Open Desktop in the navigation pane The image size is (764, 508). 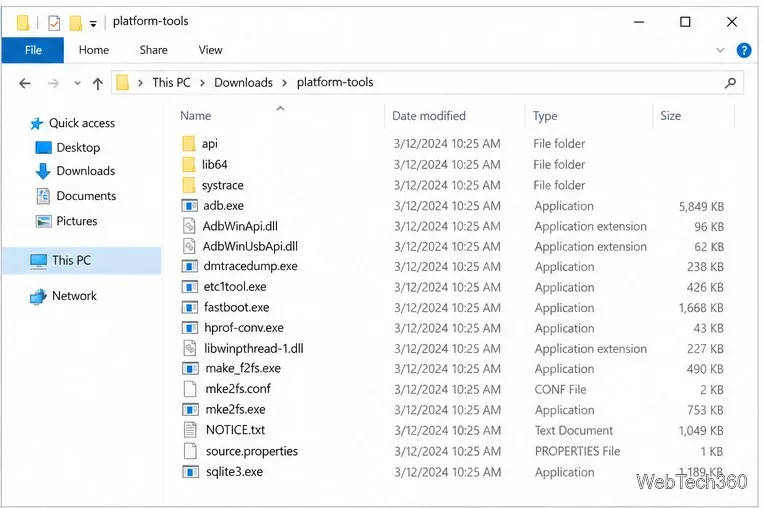click(x=78, y=148)
